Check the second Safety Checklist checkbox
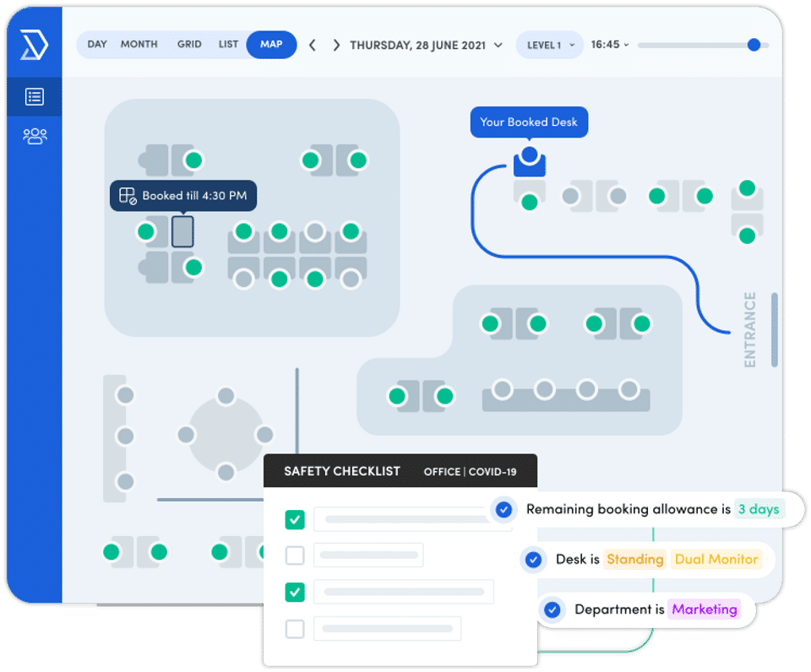This screenshot has height=672, width=811. (x=295, y=555)
